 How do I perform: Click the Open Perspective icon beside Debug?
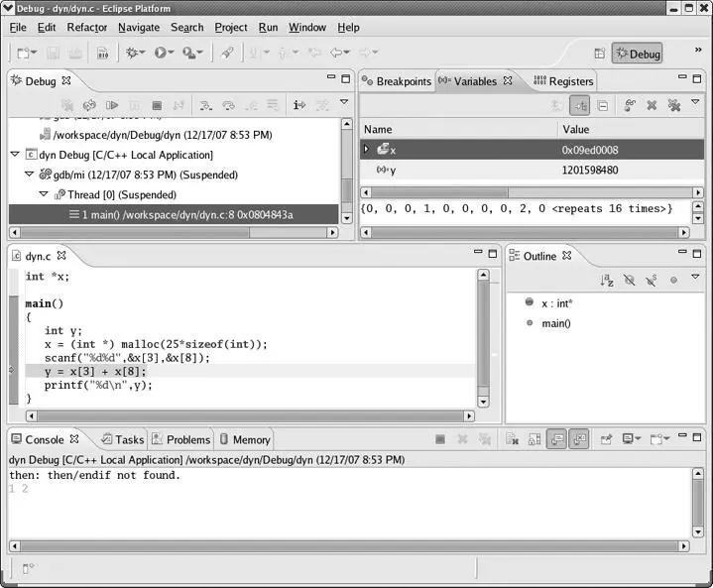(599, 54)
